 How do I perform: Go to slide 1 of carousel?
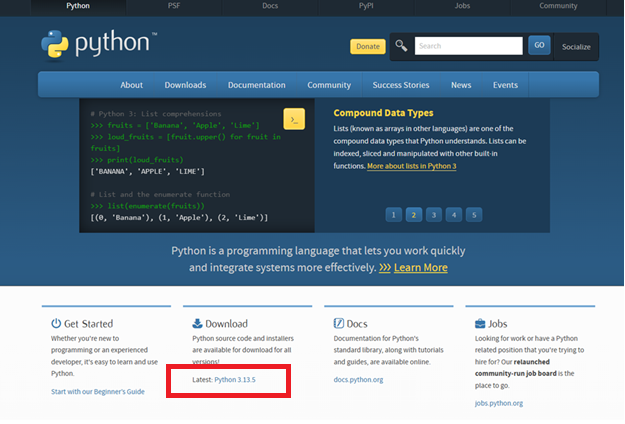click(x=390, y=214)
